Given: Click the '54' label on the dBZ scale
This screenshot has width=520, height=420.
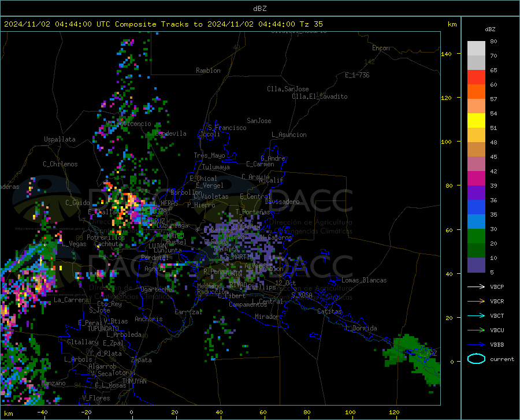Looking at the screenshot, I should coord(493,113).
